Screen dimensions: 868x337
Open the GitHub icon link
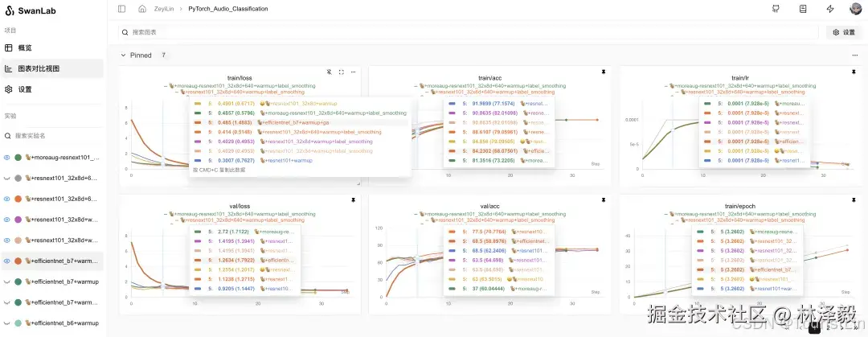(x=776, y=9)
